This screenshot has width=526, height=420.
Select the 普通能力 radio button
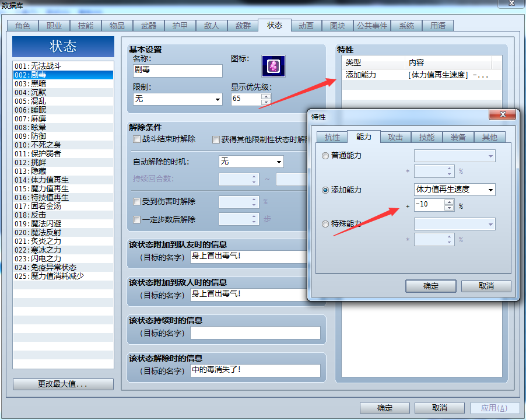325,156
